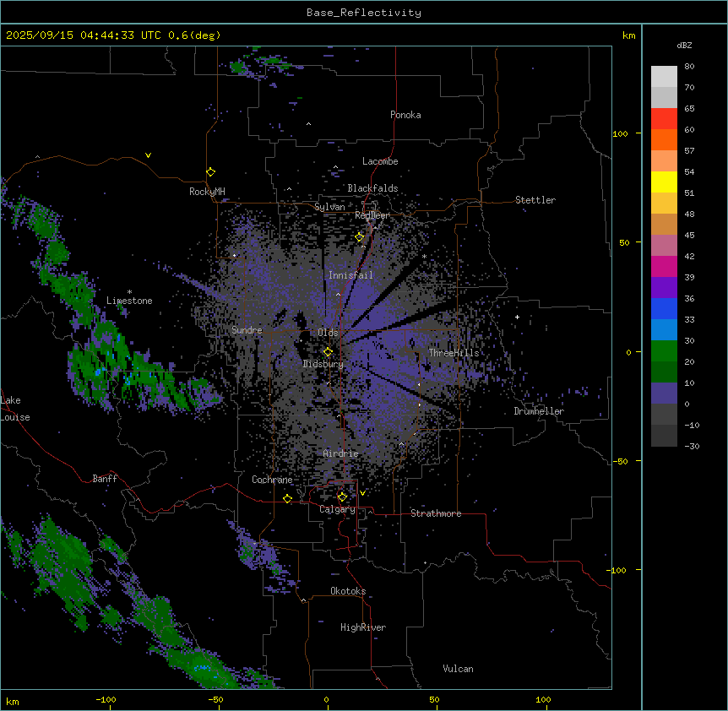Image resolution: width=728 pixels, height=711 pixels.
Task: Pick the bright blue 33–36 dBZ legend swatch
Action: tap(664, 308)
